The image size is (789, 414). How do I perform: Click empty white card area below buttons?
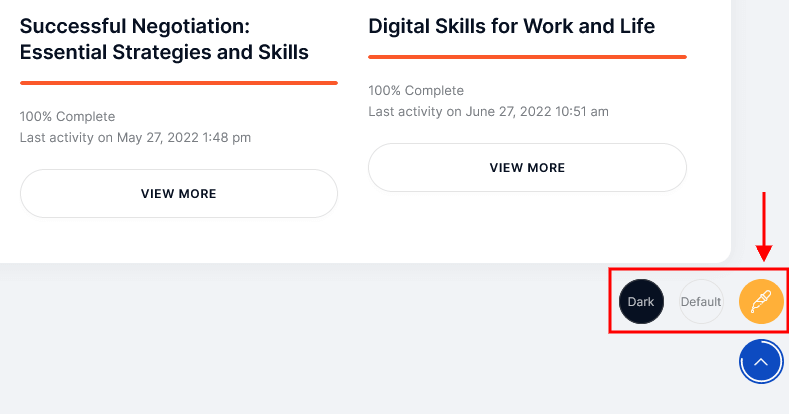365,239
